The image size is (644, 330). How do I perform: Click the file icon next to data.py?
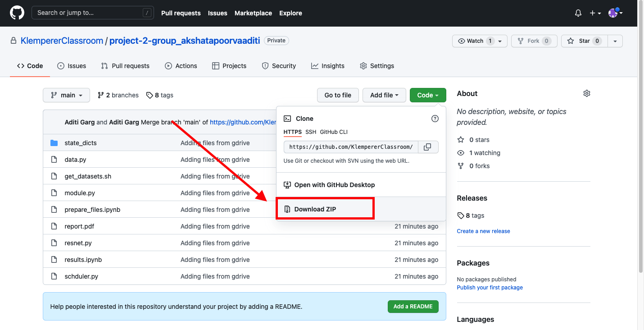click(x=54, y=160)
